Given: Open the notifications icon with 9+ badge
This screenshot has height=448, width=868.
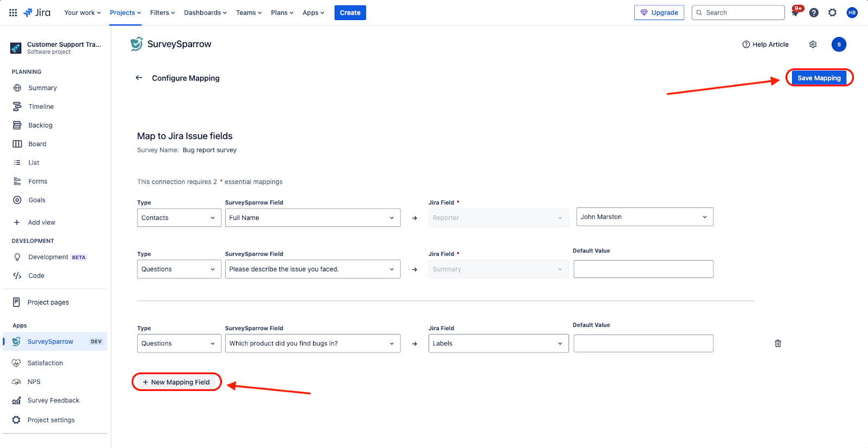Looking at the screenshot, I should pyautogui.click(x=795, y=12).
